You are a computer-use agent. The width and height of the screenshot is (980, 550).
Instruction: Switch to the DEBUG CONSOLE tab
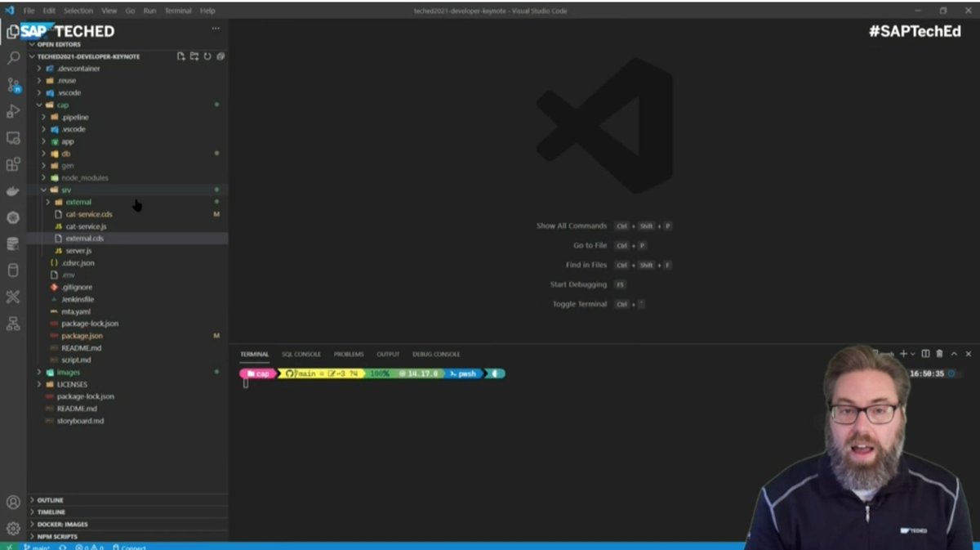(x=436, y=354)
